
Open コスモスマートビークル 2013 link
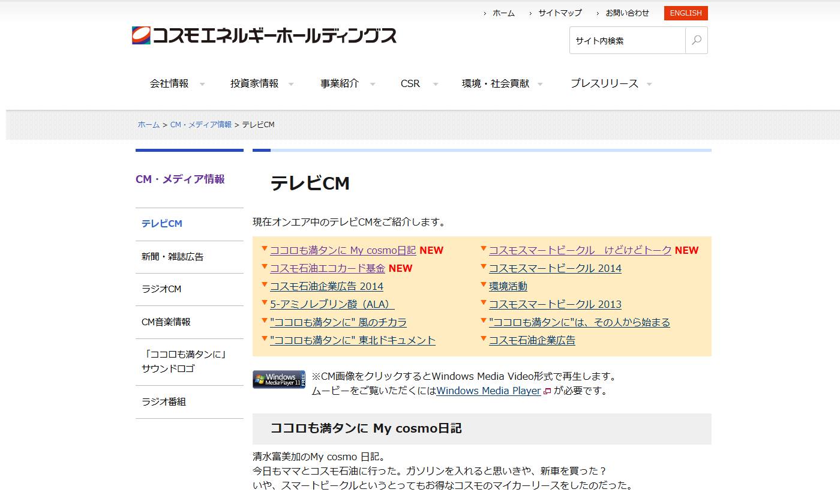pyautogui.click(x=555, y=304)
